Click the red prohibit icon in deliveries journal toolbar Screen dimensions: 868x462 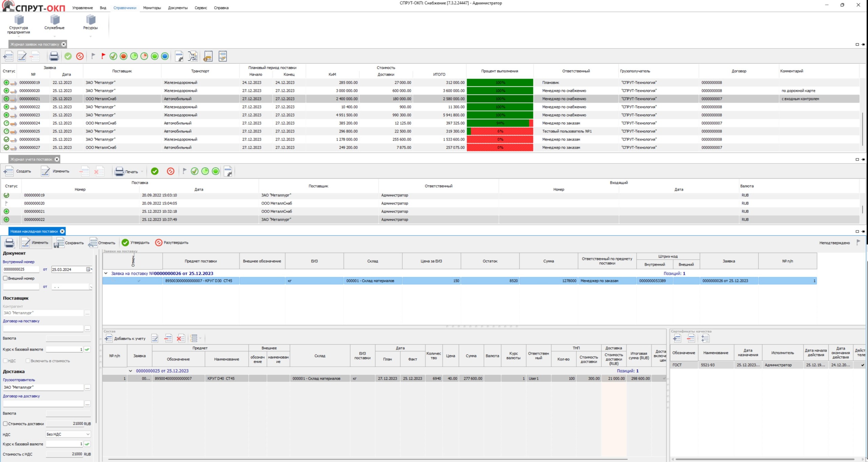(171, 171)
